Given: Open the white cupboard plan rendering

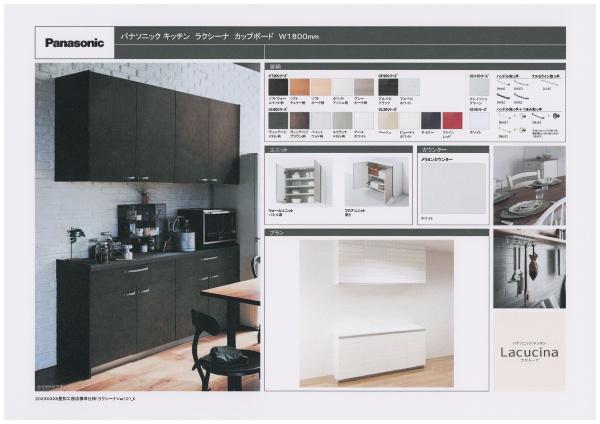Looking at the screenshot, I should (377, 314).
